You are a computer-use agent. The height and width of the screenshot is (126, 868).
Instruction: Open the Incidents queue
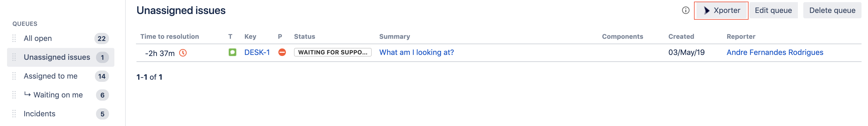coord(39,114)
